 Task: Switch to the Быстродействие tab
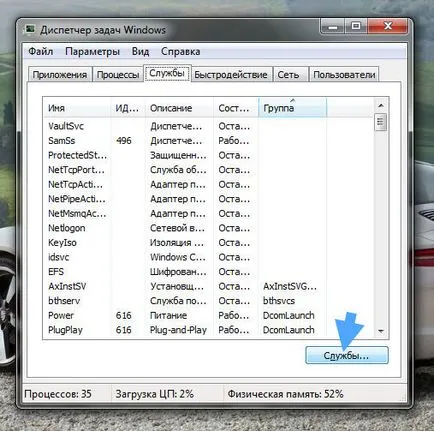click(231, 74)
